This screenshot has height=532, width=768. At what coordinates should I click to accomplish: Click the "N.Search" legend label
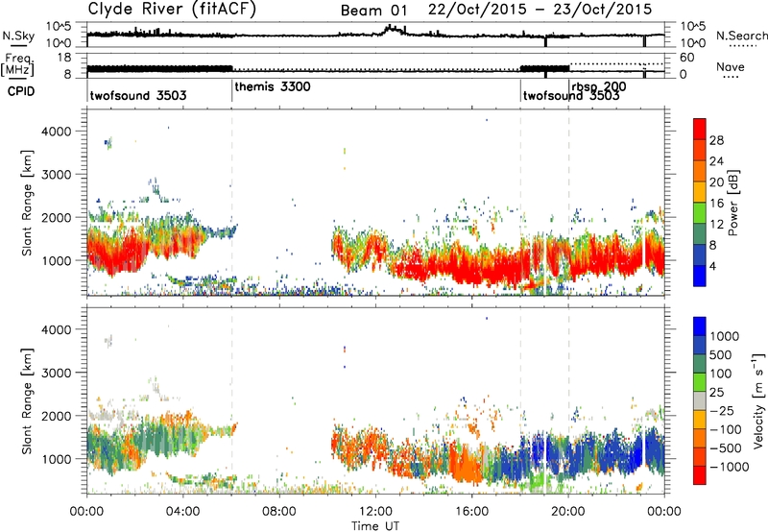pyautogui.click(x=741, y=36)
